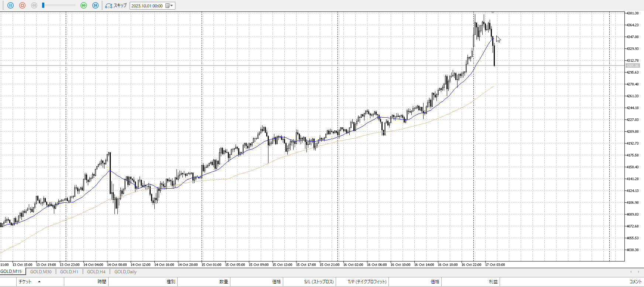
Task: Switch to the GOLD,H1 chart tab
Action: click(x=69, y=272)
